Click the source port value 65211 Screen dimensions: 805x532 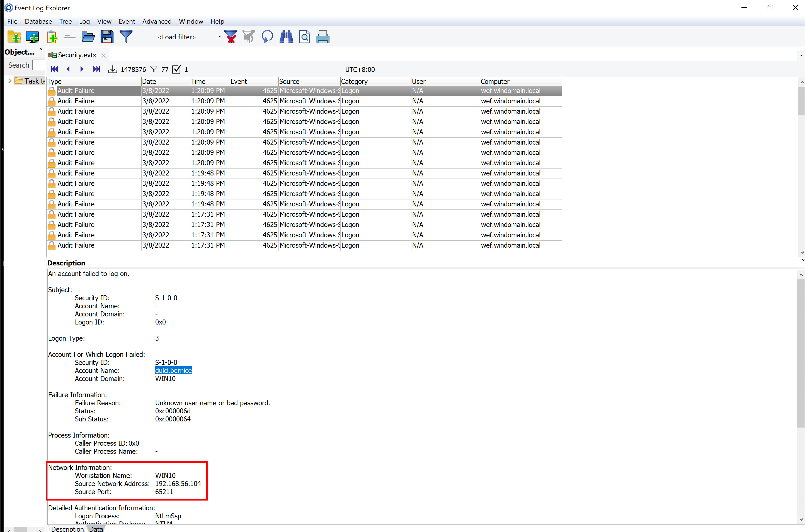[164, 492]
